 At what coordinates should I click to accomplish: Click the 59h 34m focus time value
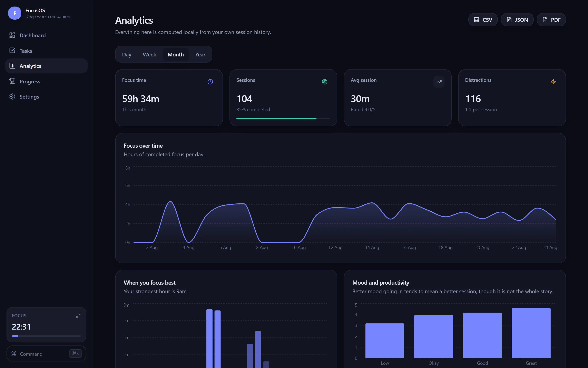141,99
